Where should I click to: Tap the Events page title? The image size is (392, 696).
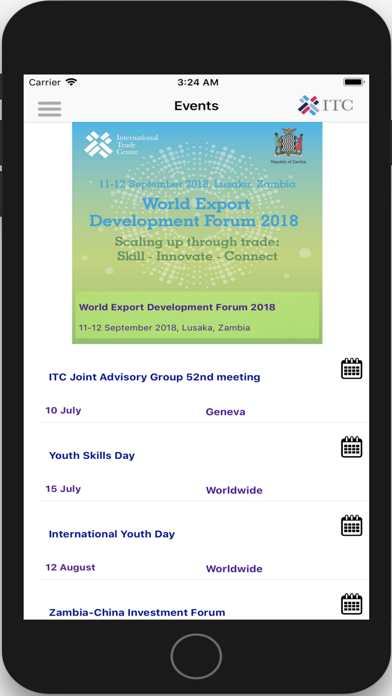click(196, 106)
